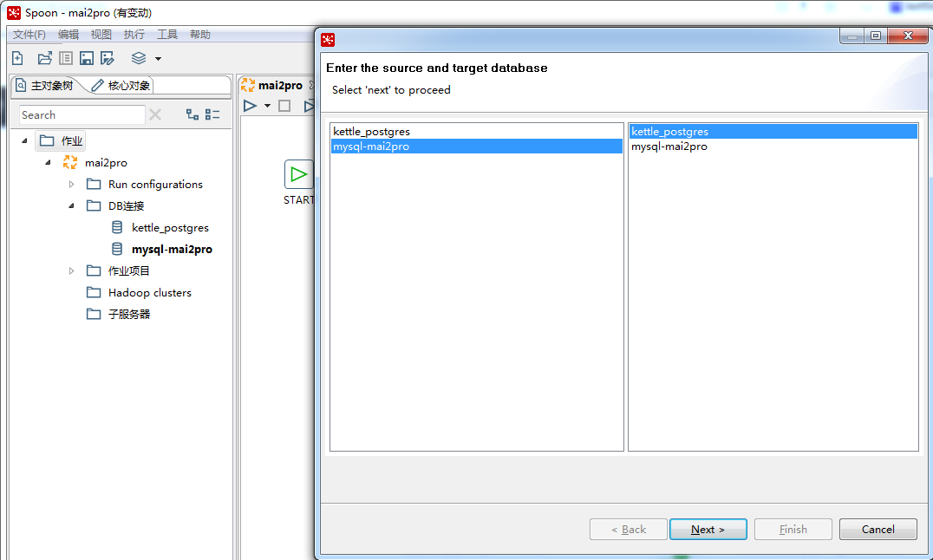Screen dimensions: 933x560
Task: Expand the Run configurations node
Action: (x=71, y=184)
